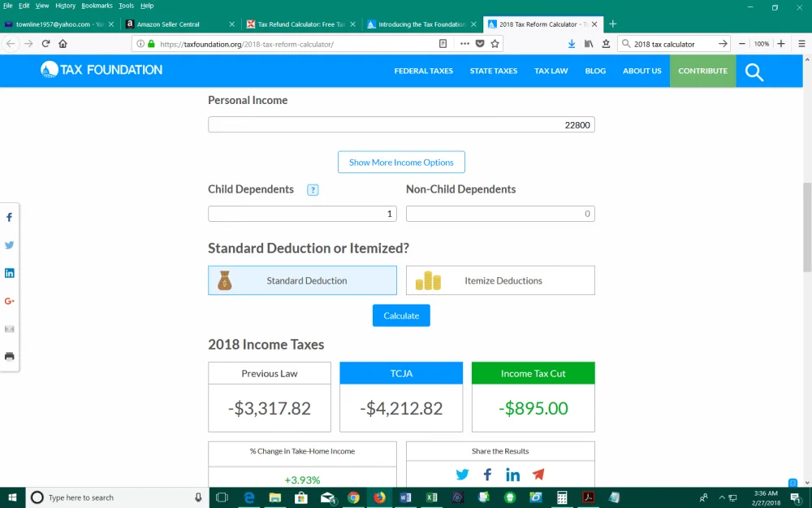Screen dimensions: 812x508
Task: Print the page using sidebar printer icon
Action: (9, 357)
